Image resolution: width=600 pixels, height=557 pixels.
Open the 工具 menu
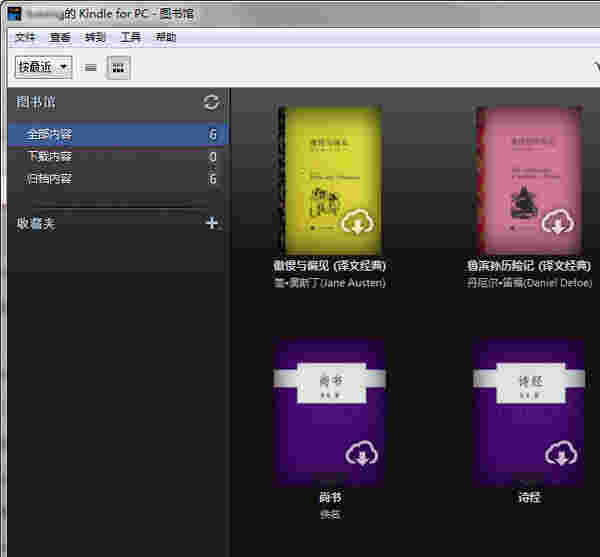[x=130, y=38]
